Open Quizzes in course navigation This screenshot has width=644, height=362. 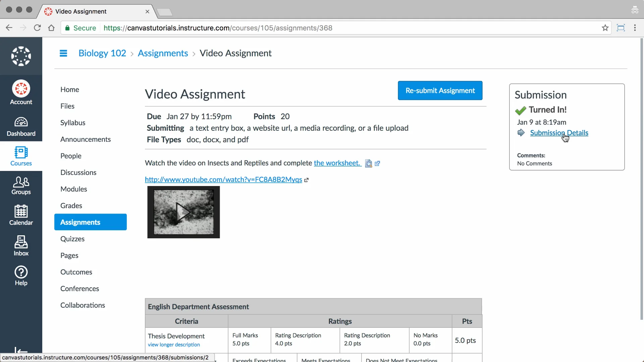coord(72,239)
